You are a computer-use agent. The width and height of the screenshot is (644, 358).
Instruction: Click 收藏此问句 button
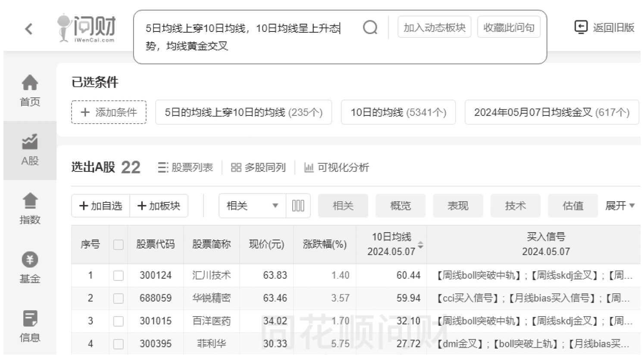509,27
